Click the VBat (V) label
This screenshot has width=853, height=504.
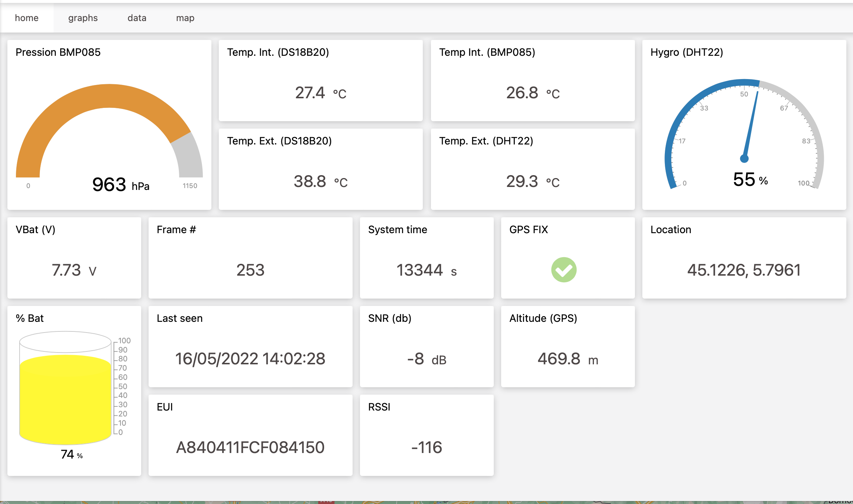35,229
